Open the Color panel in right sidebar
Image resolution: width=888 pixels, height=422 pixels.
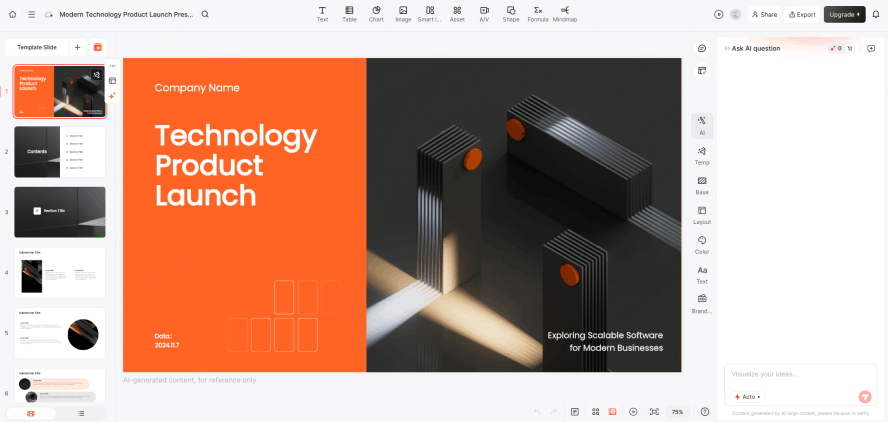tap(702, 245)
